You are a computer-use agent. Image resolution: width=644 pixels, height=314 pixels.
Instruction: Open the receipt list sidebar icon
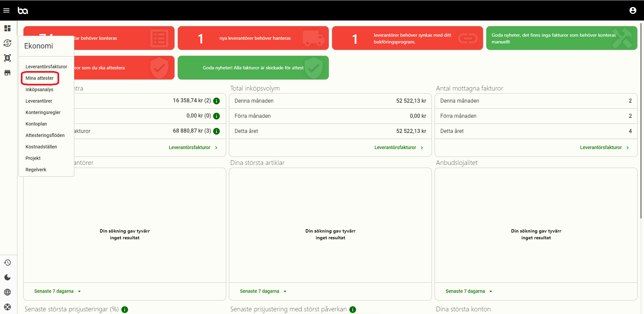click(x=7, y=58)
